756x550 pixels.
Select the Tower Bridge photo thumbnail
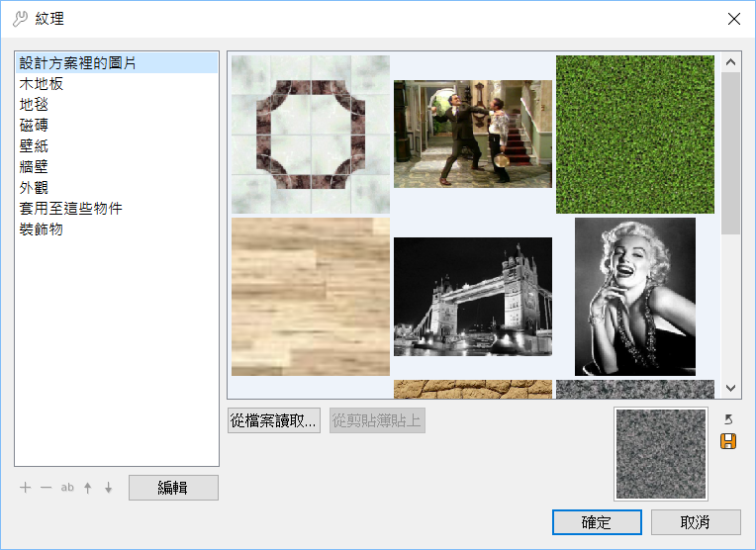473,297
